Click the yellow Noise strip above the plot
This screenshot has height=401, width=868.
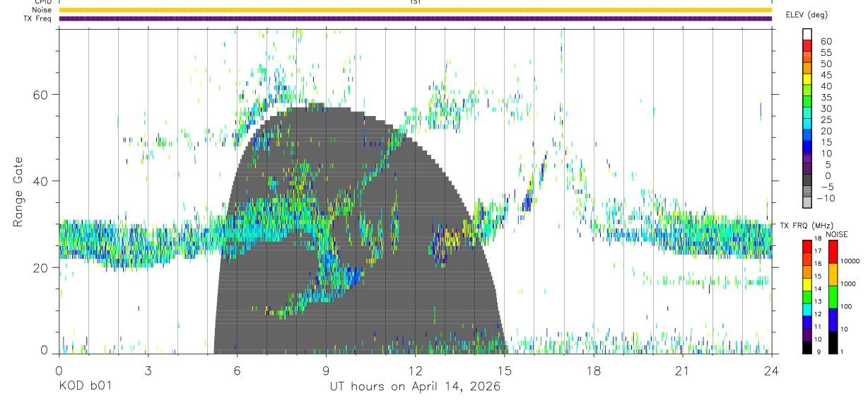point(415,10)
